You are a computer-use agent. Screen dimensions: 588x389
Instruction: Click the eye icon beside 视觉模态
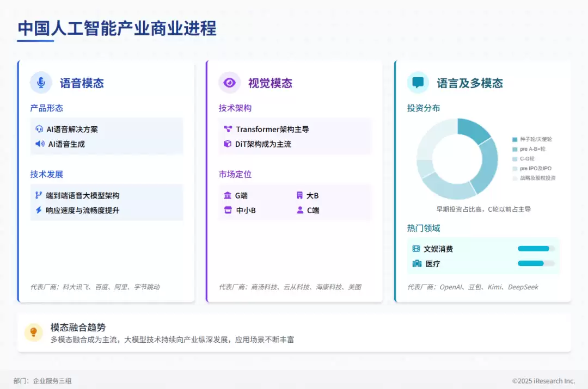tap(230, 83)
